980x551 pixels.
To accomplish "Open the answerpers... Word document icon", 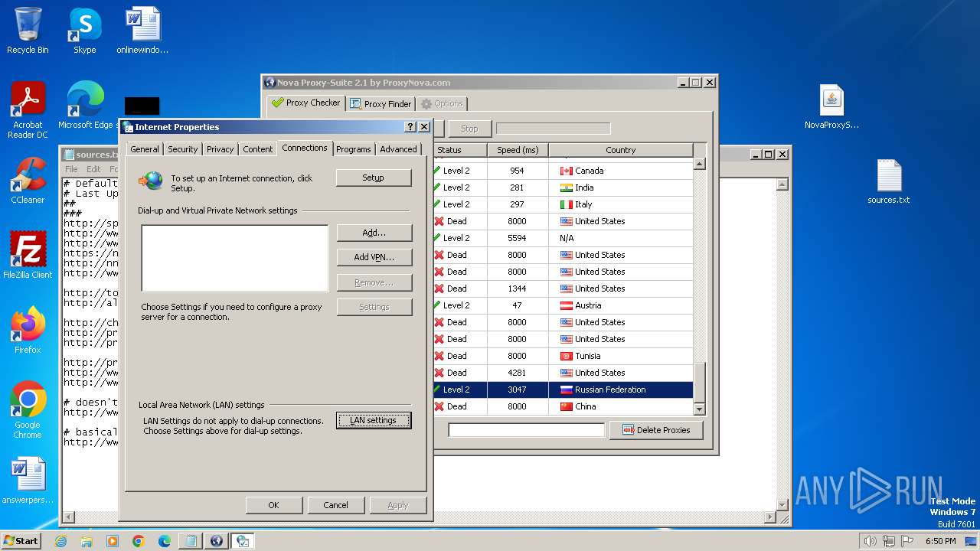I will (x=28, y=481).
